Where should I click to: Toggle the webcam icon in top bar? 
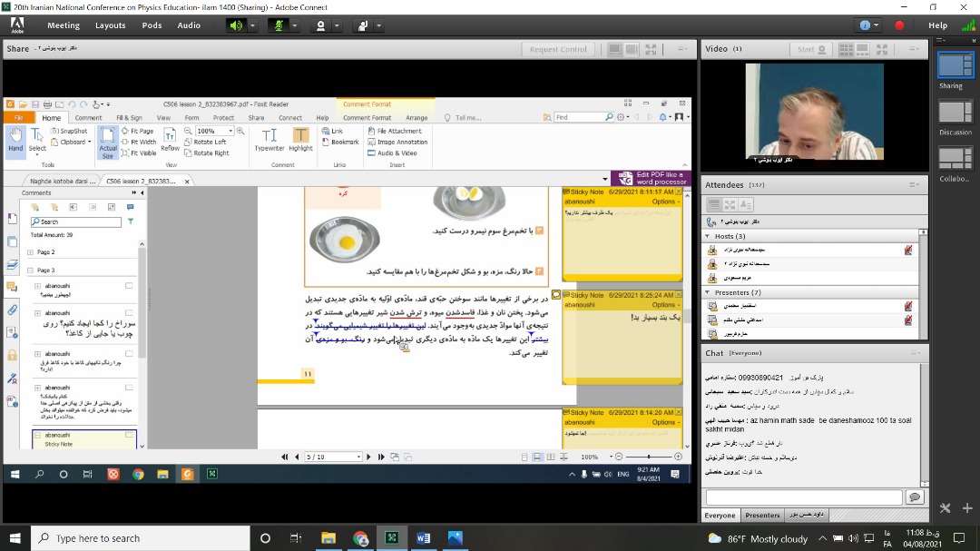(320, 25)
